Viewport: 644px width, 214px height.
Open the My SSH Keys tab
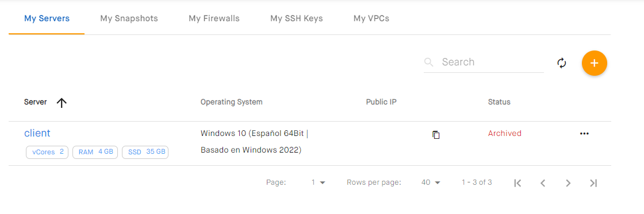(x=297, y=18)
